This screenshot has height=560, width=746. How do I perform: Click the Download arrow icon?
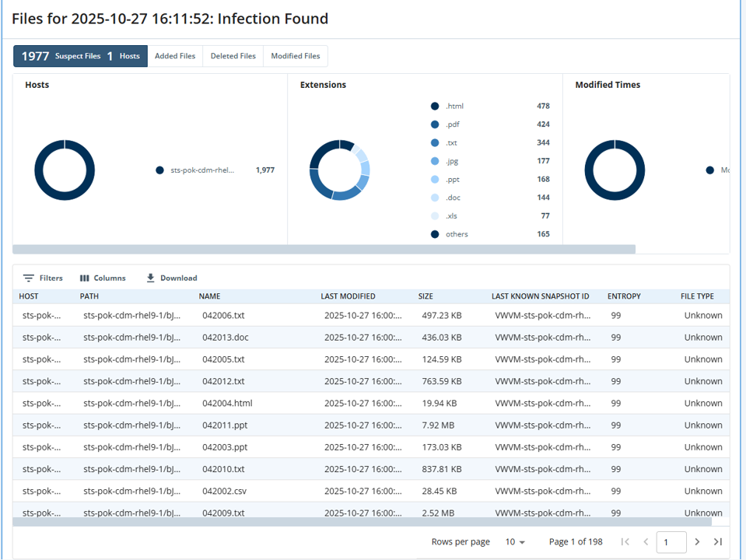click(x=150, y=278)
